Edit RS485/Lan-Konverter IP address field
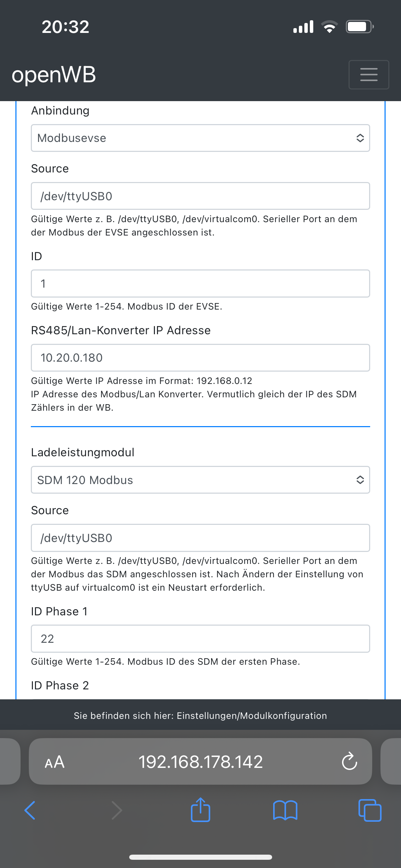The width and height of the screenshot is (401, 868). [200, 358]
